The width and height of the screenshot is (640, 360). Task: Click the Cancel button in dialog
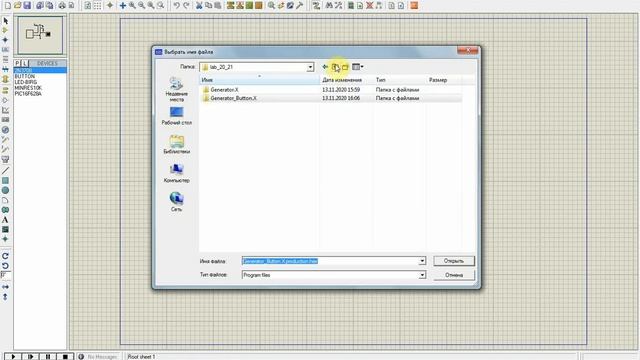[454, 275]
